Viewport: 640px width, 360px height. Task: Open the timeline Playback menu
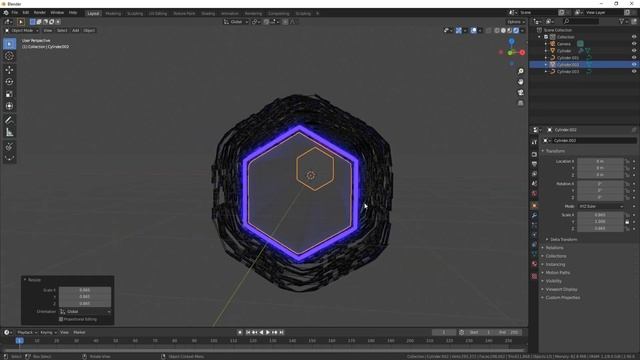[27, 333]
